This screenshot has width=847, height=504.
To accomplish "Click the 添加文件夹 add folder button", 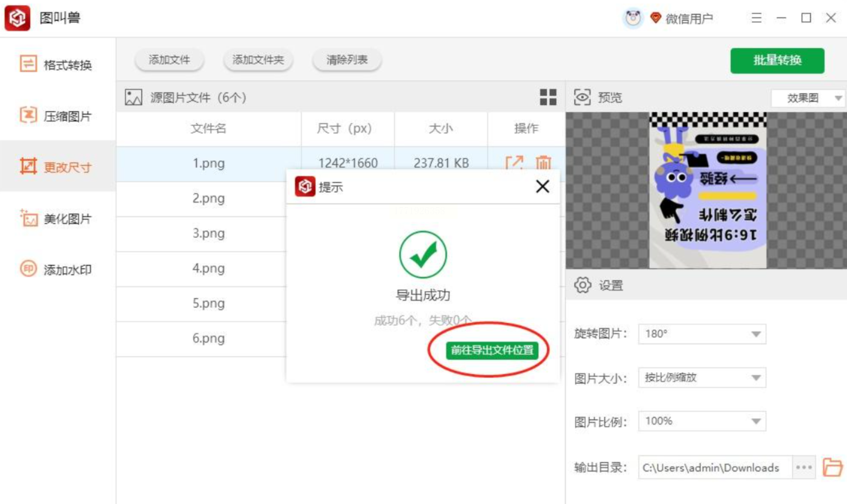I will pos(258,60).
